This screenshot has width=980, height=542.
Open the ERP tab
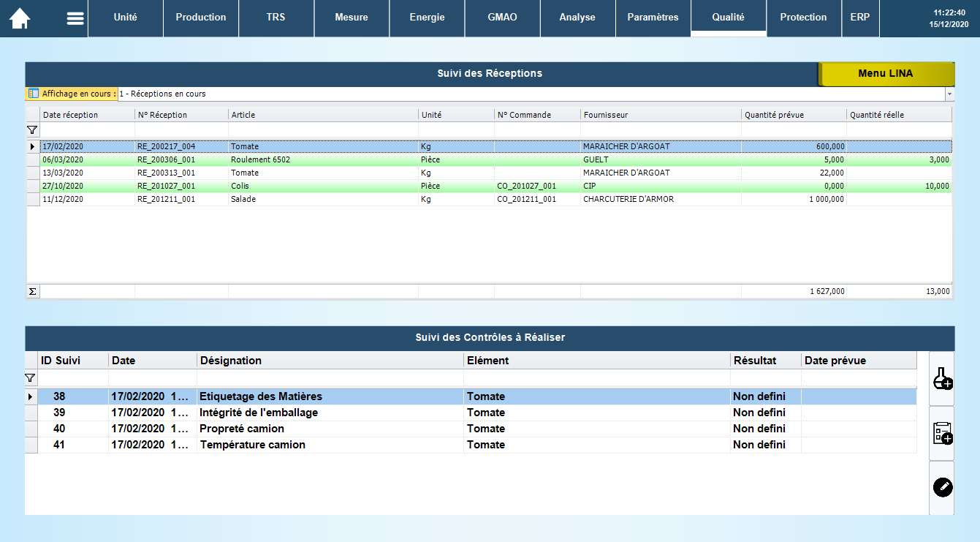point(860,18)
